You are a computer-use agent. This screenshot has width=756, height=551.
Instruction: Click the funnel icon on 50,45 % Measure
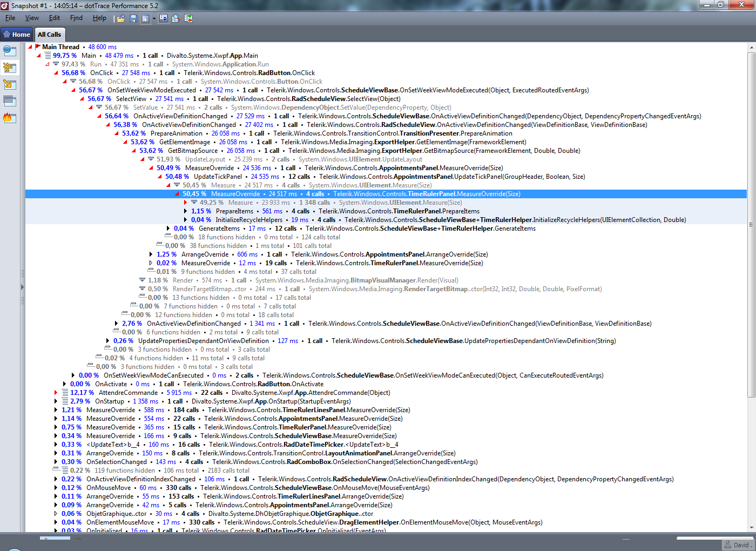click(177, 185)
